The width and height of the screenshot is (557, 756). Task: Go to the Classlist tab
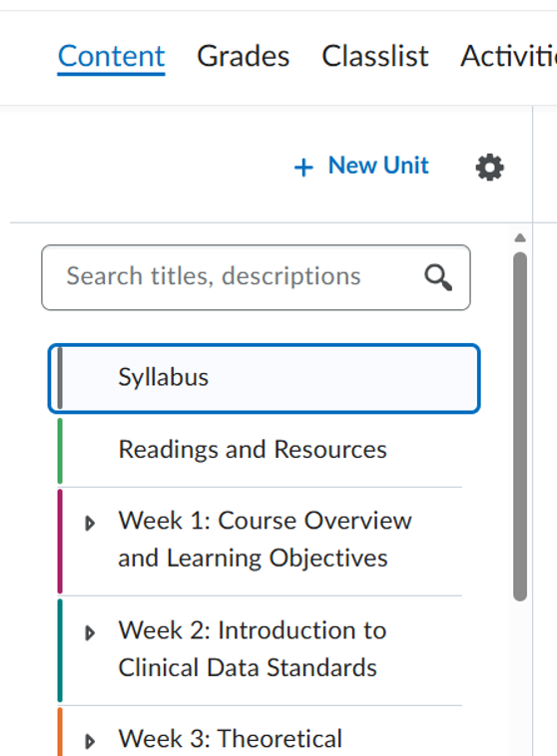(375, 57)
